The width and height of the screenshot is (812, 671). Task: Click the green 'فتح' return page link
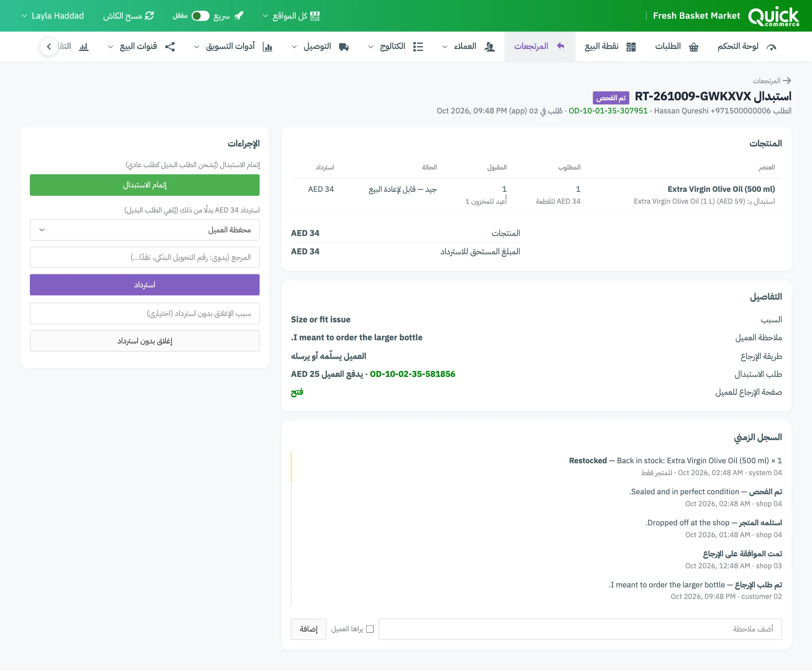coord(297,392)
